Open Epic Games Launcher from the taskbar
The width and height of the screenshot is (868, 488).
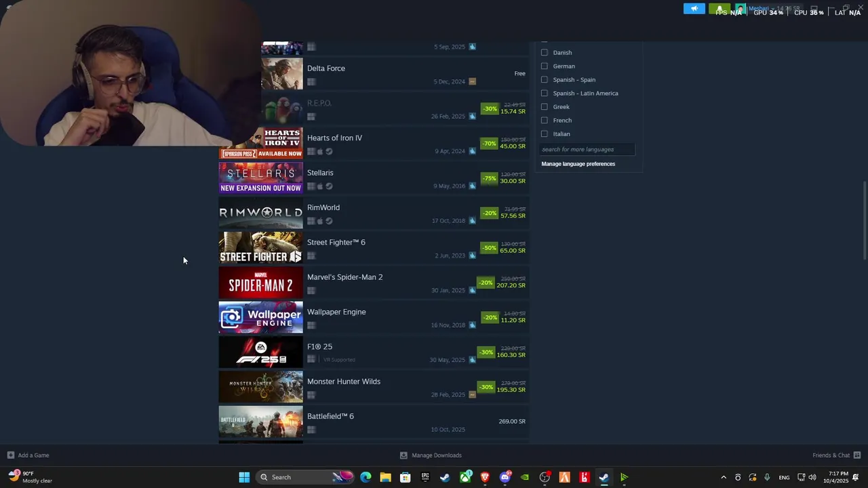pyautogui.click(x=425, y=477)
